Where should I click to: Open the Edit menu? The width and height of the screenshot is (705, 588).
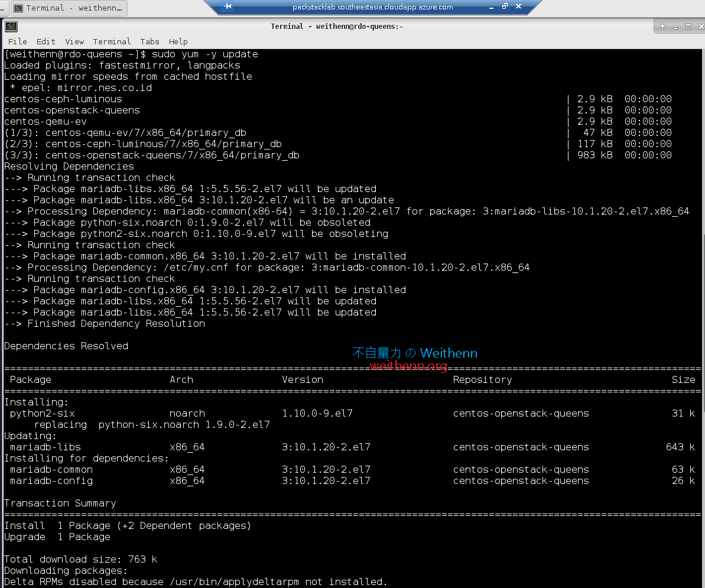46,42
